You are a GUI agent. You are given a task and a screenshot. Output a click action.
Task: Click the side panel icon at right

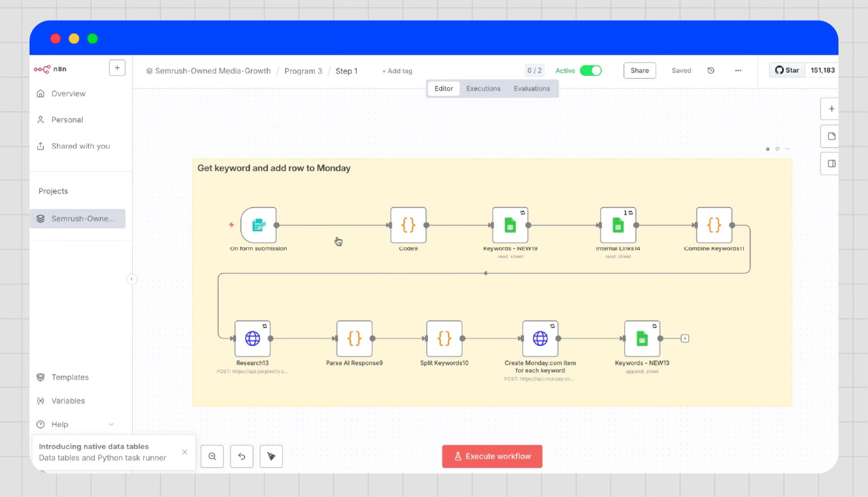831,163
